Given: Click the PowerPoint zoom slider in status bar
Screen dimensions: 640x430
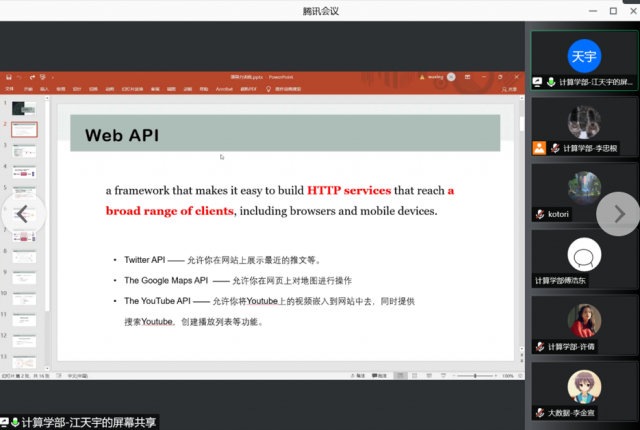Looking at the screenshot, I should (473, 376).
